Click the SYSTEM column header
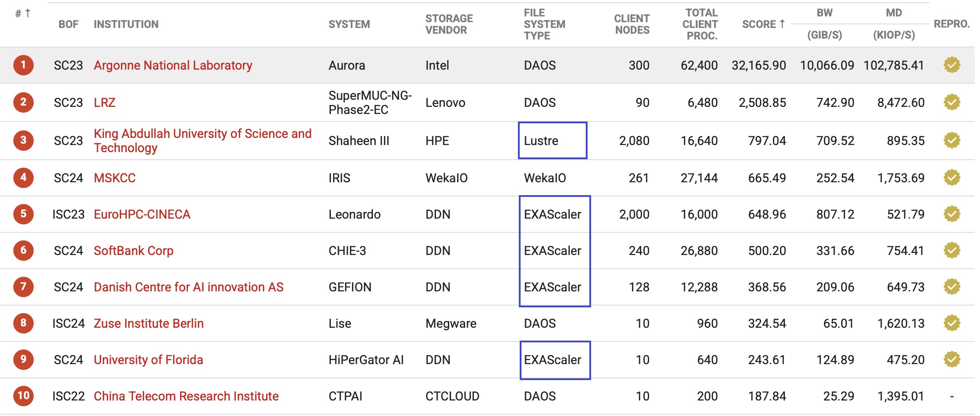The height and width of the screenshot is (416, 980). point(349,24)
